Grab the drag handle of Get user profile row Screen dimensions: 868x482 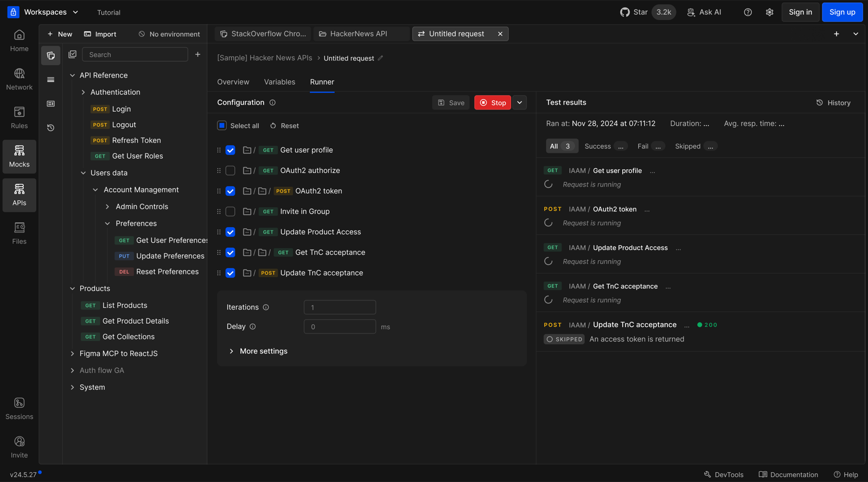219,150
